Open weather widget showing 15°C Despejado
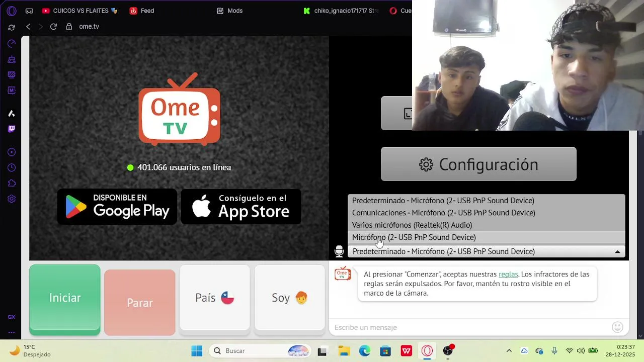This screenshot has width=644, height=362. 31,351
